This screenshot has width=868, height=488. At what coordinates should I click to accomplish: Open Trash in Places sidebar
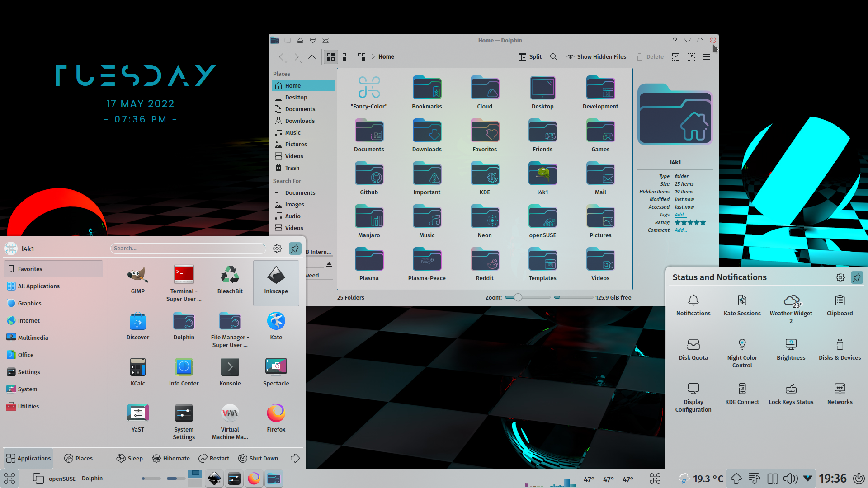tap(303, 168)
